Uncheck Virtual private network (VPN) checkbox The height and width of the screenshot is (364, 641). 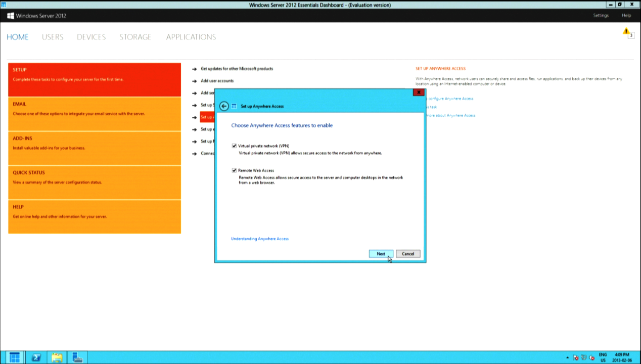click(234, 146)
